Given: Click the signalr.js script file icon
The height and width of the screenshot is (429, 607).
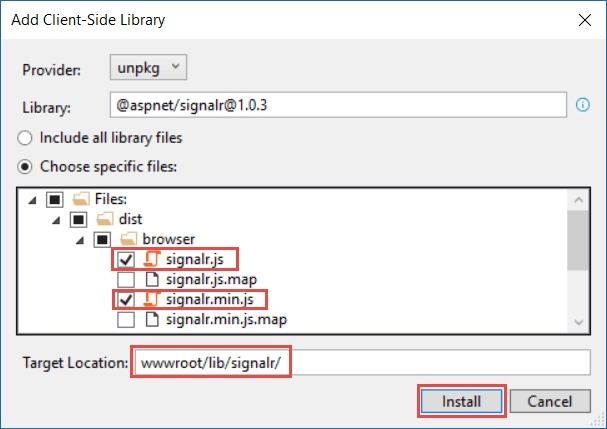Looking at the screenshot, I should pyautogui.click(x=152, y=259).
